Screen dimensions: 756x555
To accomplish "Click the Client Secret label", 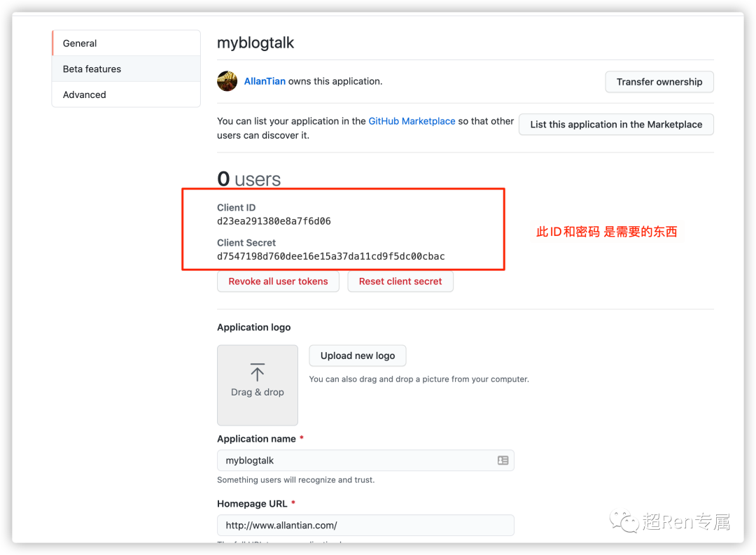I will tap(246, 243).
